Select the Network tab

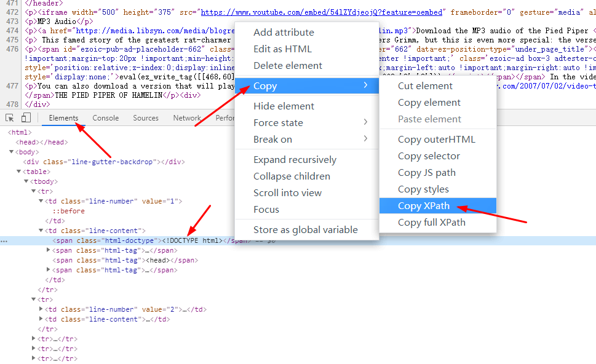(186, 117)
